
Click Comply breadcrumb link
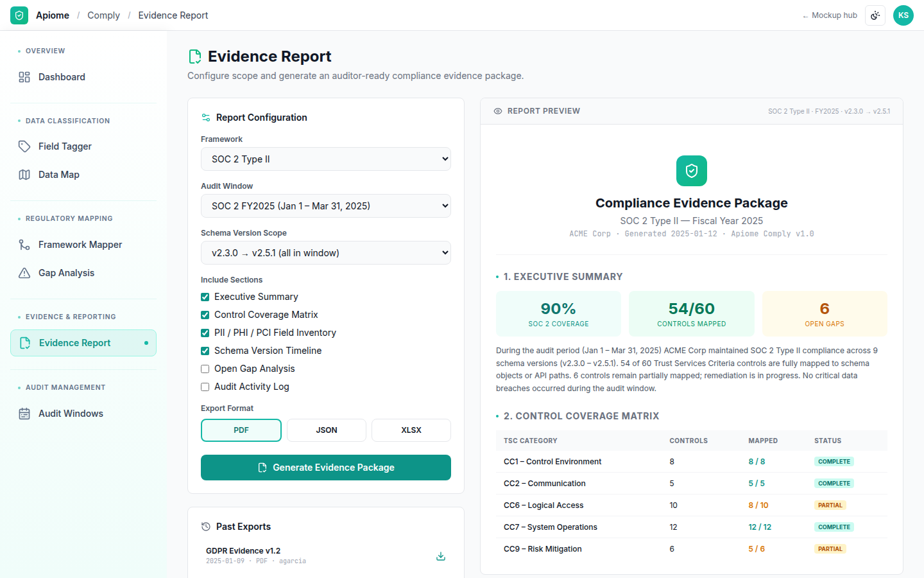(x=103, y=15)
